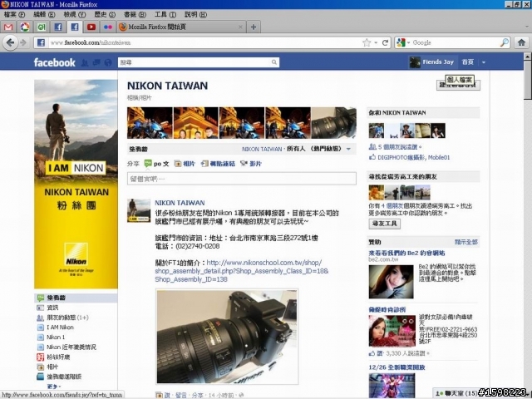The image size is (532, 399).
Task: Open the Gmail pinned tab
Action: (x=8, y=27)
